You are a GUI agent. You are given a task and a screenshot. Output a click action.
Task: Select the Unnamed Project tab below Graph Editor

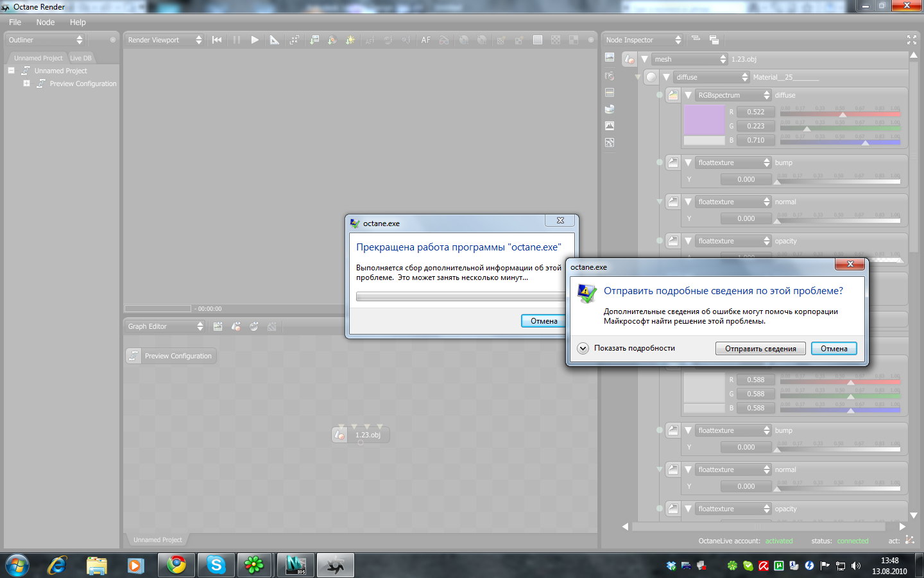pos(158,539)
